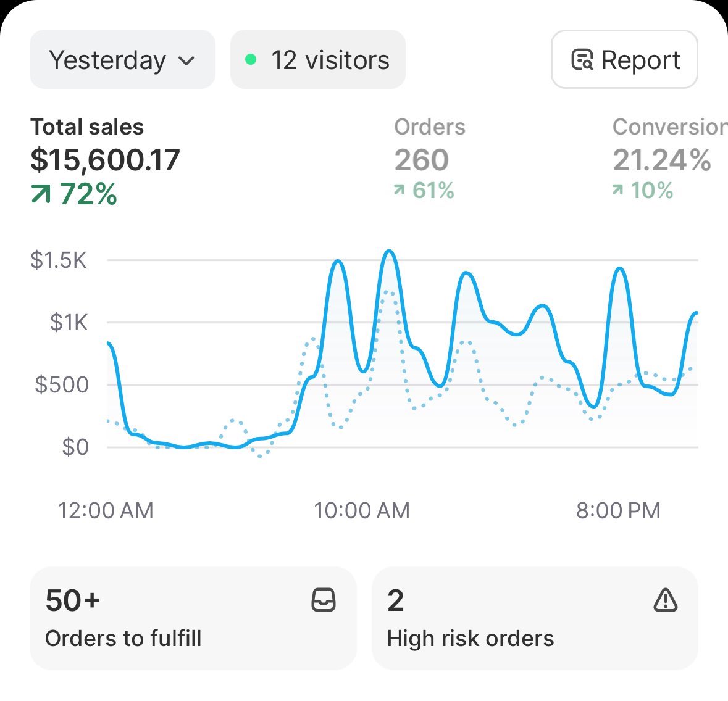Click the sales chart peak near 10:00 AM
This screenshot has height=701, width=728.
pos(389,252)
